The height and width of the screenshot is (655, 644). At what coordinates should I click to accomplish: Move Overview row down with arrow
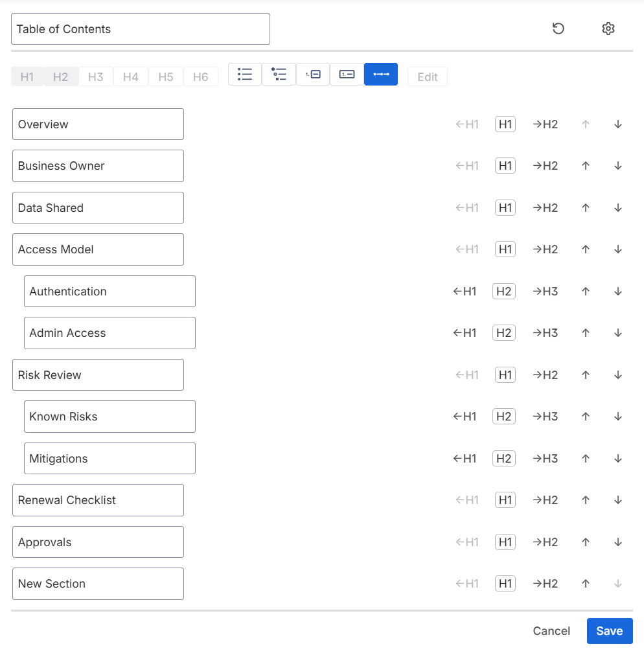618,124
